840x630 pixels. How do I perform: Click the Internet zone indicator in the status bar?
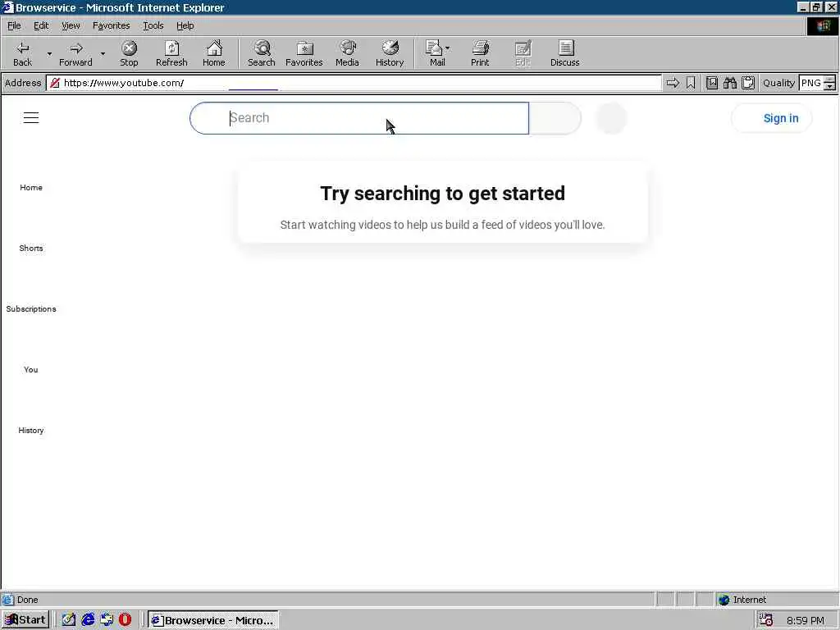pos(742,600)
